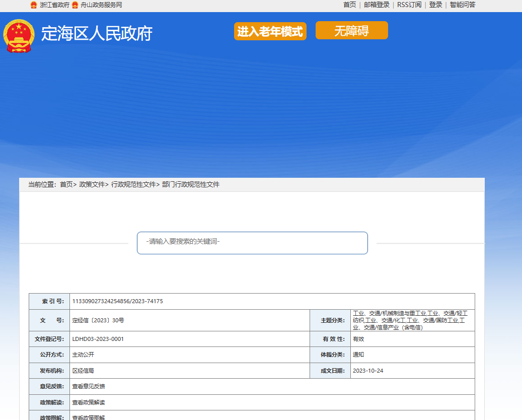This screenshot has width=522, height=420.
Task: Click 首页 in the top menu
Action: (349, 5)
